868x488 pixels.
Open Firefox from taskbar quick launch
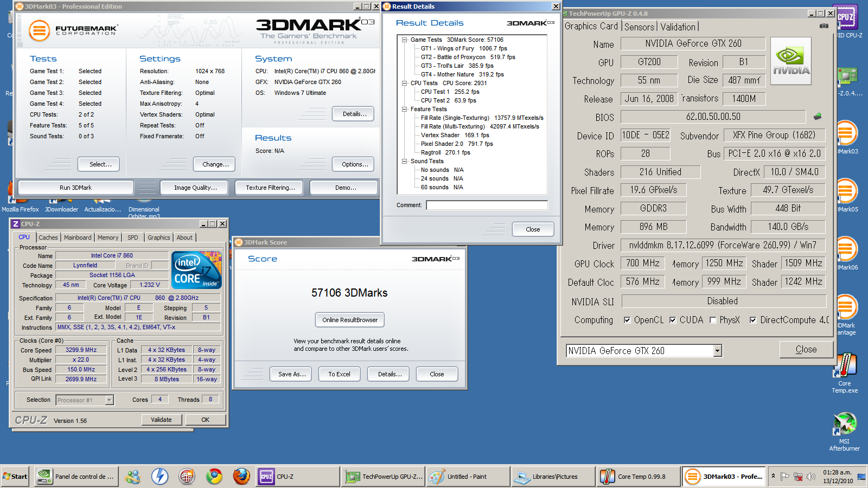241,477
